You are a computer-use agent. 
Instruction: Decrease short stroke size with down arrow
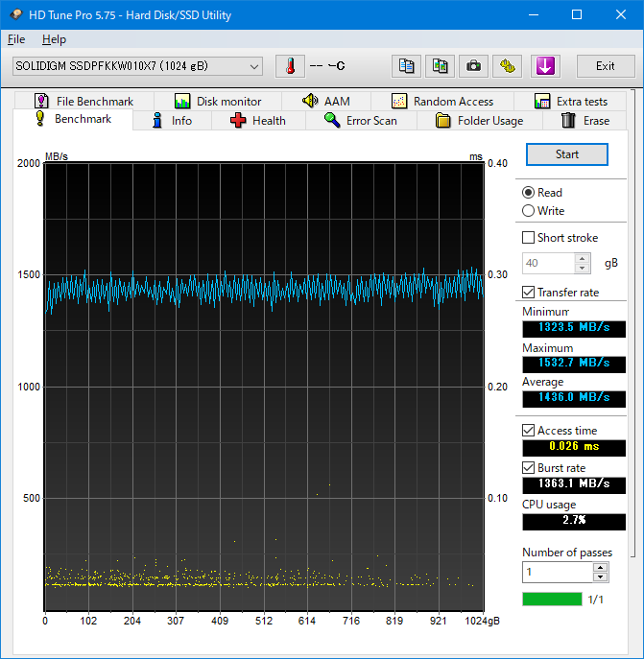pos(583,269)
